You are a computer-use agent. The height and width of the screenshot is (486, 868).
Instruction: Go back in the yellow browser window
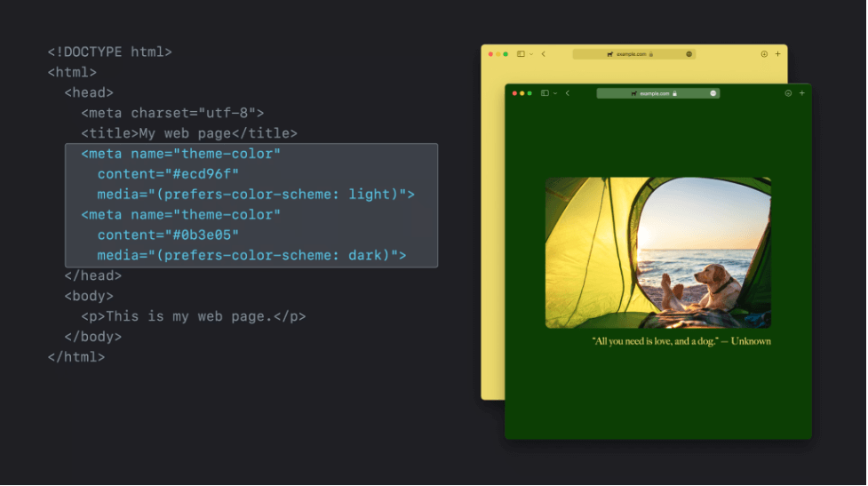tap(544, 54)
